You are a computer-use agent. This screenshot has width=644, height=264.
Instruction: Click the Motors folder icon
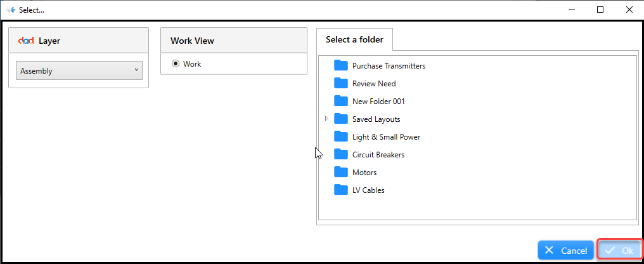(341, 172)
